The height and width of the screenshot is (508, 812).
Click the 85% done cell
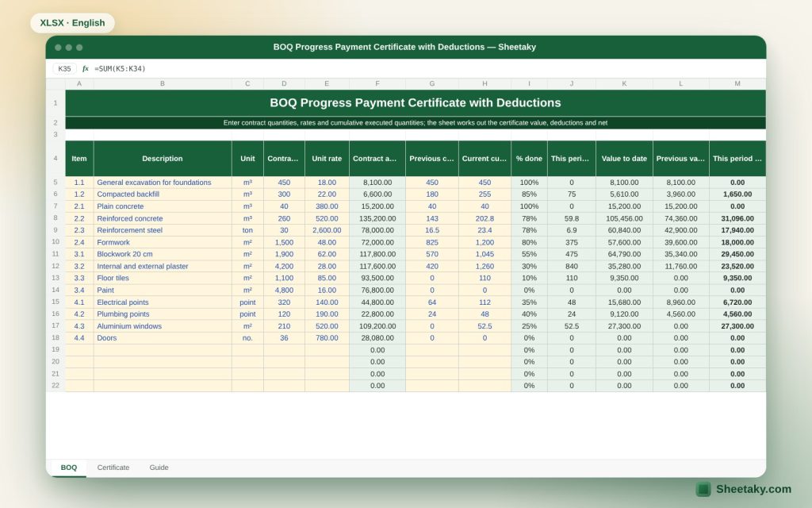(x=529, y=194)
